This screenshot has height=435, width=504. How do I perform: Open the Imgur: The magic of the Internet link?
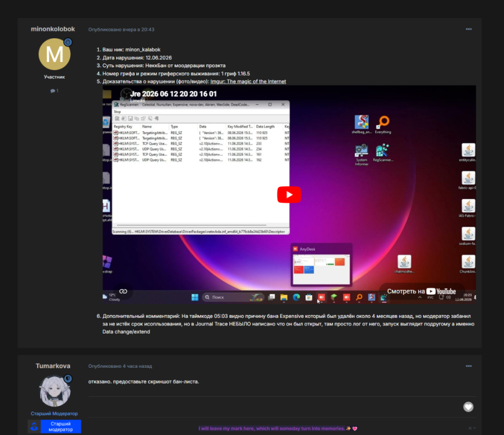[x=248, y=81]
